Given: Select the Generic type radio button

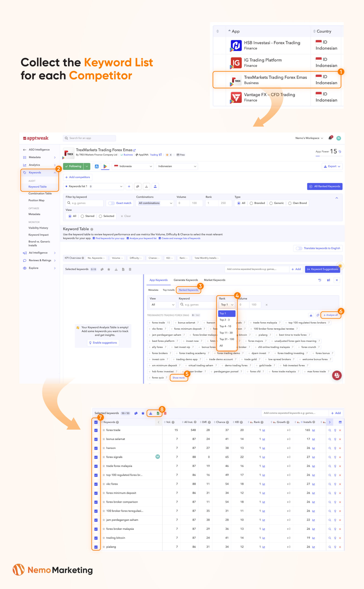Looking at the screenshot, I should pyautogui.click(x=271, y=203).
